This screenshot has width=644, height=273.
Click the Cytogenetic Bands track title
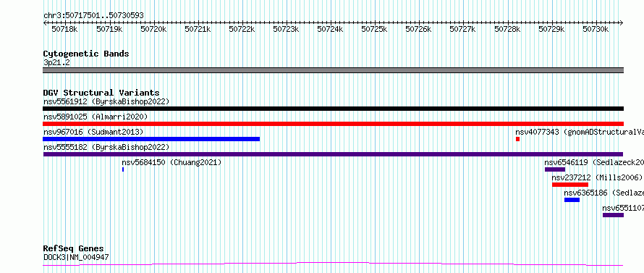click(x=86, y=54)
